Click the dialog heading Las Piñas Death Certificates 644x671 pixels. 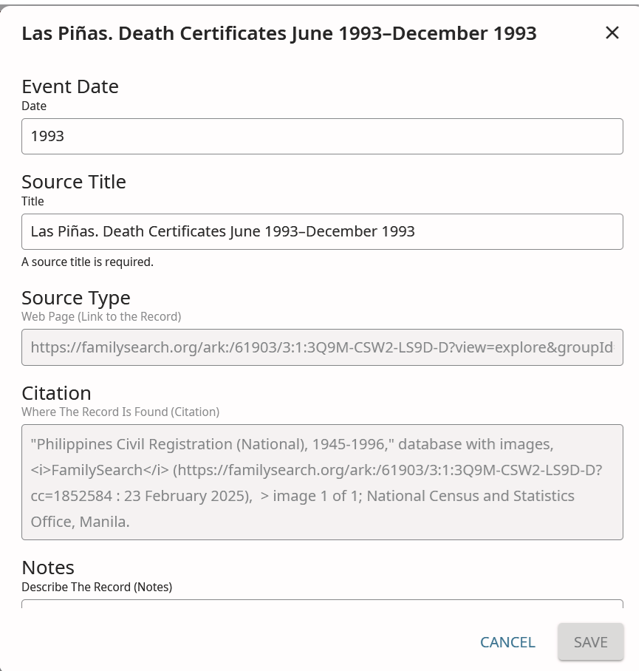point(279,33)
